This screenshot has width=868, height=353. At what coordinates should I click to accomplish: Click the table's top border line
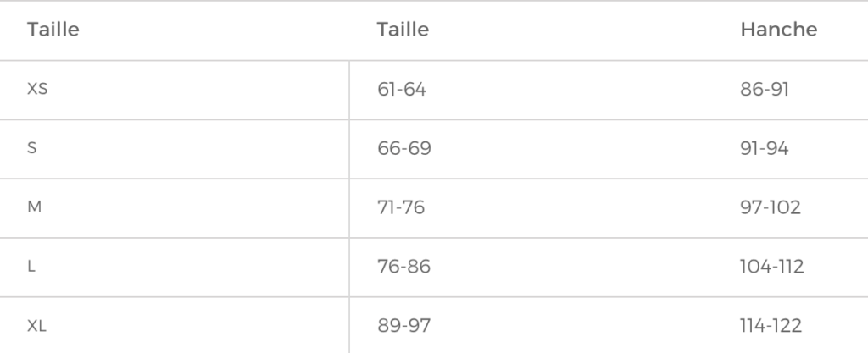[434, 1]
